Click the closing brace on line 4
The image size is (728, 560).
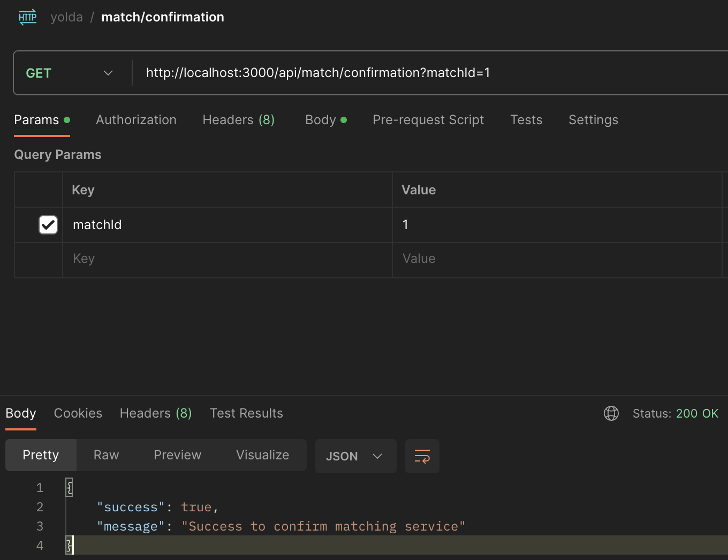69,546
